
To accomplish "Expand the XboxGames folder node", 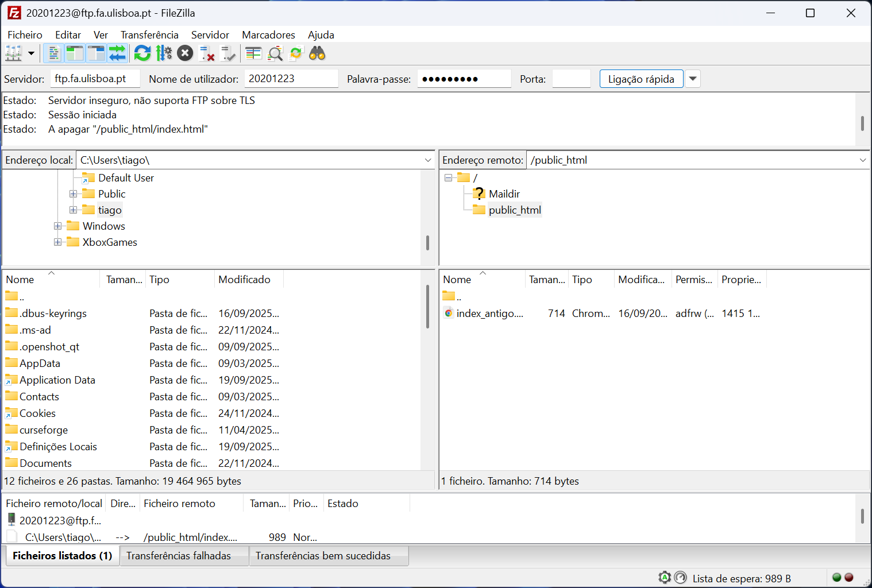I will coord(57,242).
